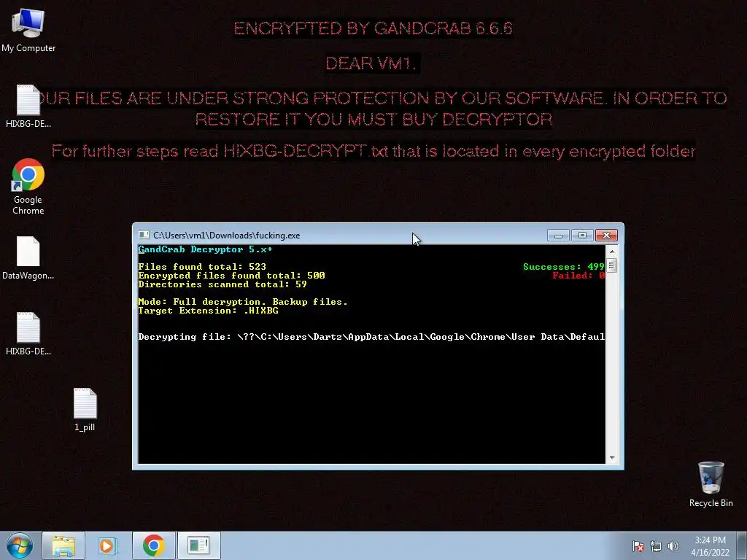
Task: Click the "Target Extension: .HIXBG" line
Action: (x=208, y=311)
